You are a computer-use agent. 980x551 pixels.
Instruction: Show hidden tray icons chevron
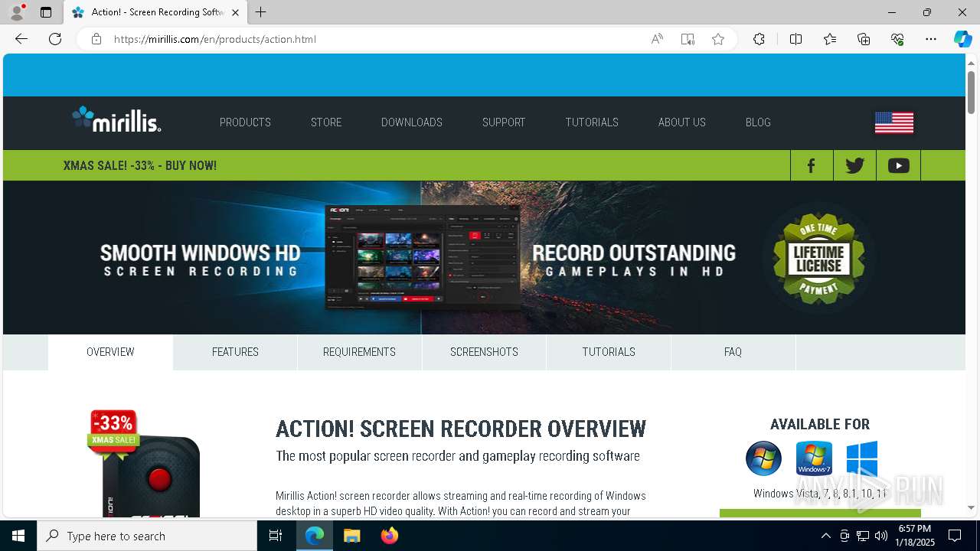point(825,536)
